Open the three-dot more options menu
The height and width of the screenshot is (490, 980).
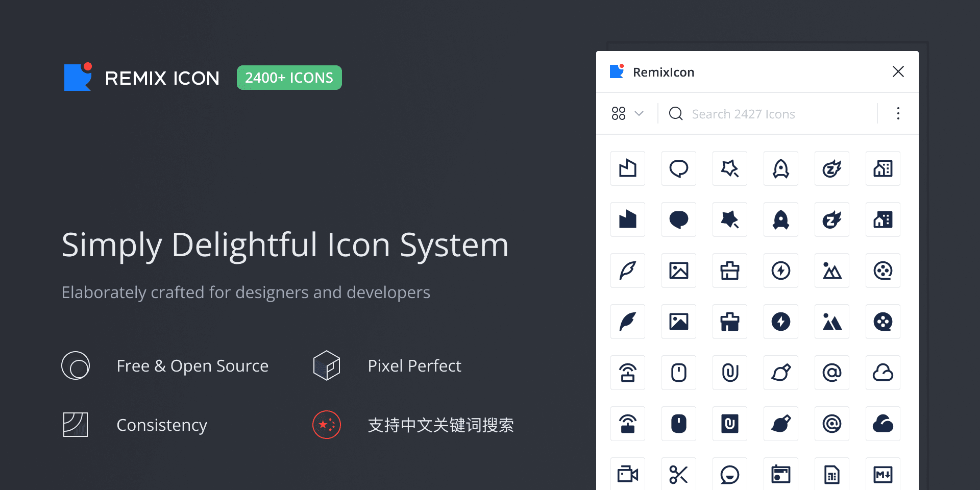pyautogui.click(x=898, y=113)
